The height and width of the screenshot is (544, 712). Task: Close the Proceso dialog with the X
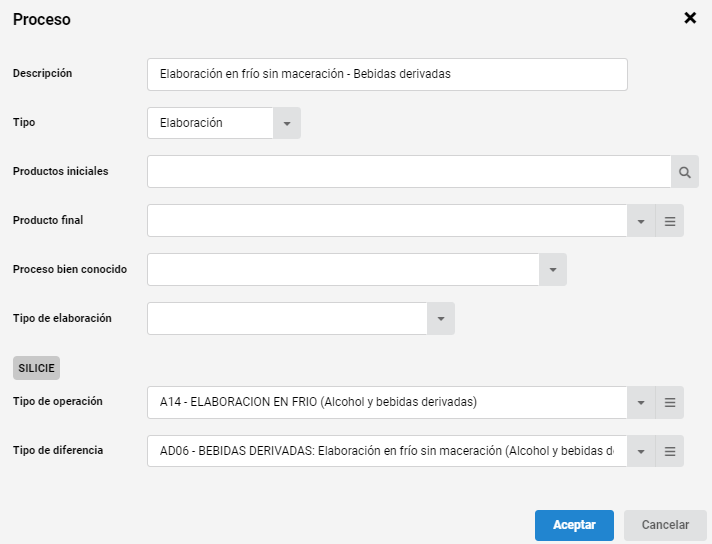(x=690, y=18)
